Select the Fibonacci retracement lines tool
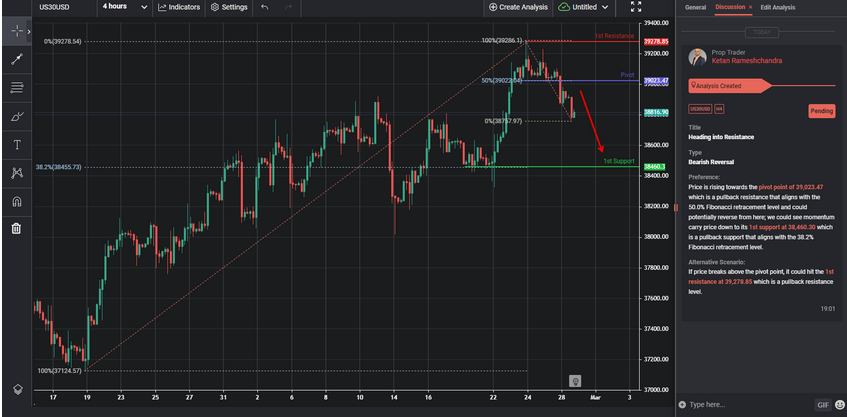The image size is (847, 417). point(17,87)
